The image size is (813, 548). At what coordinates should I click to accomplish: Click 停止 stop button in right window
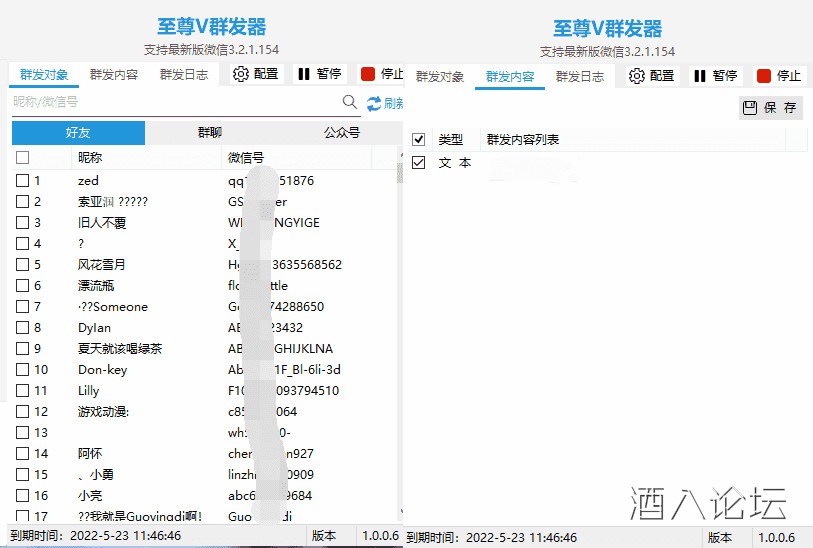point(779,76)
